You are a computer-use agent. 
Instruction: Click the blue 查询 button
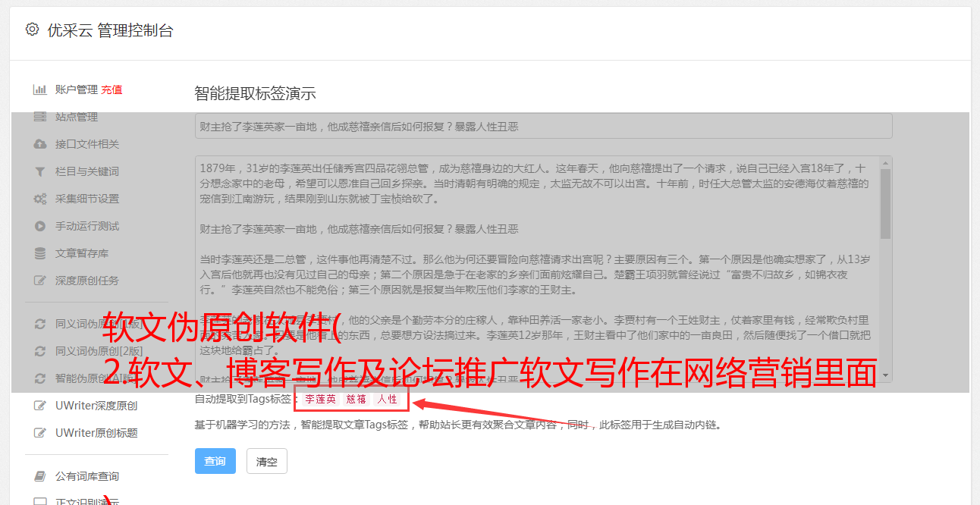[x=215, y=461]
